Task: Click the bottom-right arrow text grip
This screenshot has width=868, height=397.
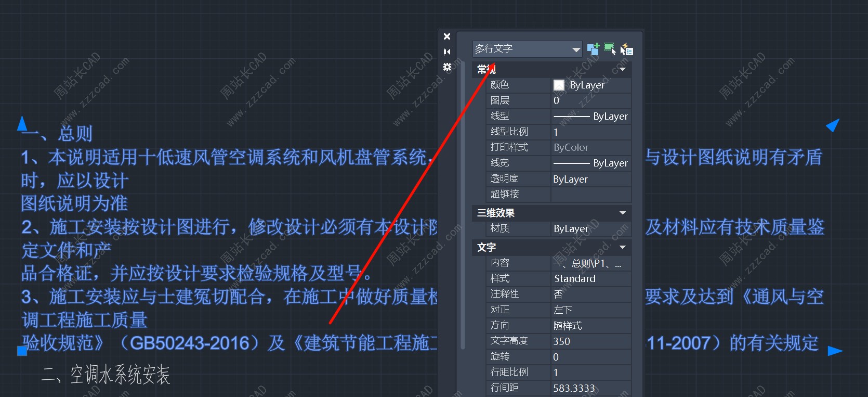Action: [x=834, y=351]
